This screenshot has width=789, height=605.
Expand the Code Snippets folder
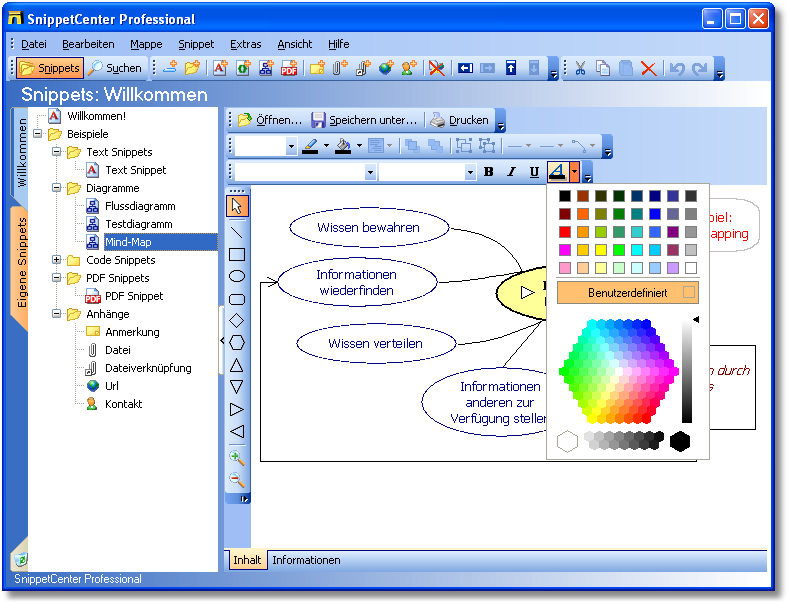click(x=56, y=260)
